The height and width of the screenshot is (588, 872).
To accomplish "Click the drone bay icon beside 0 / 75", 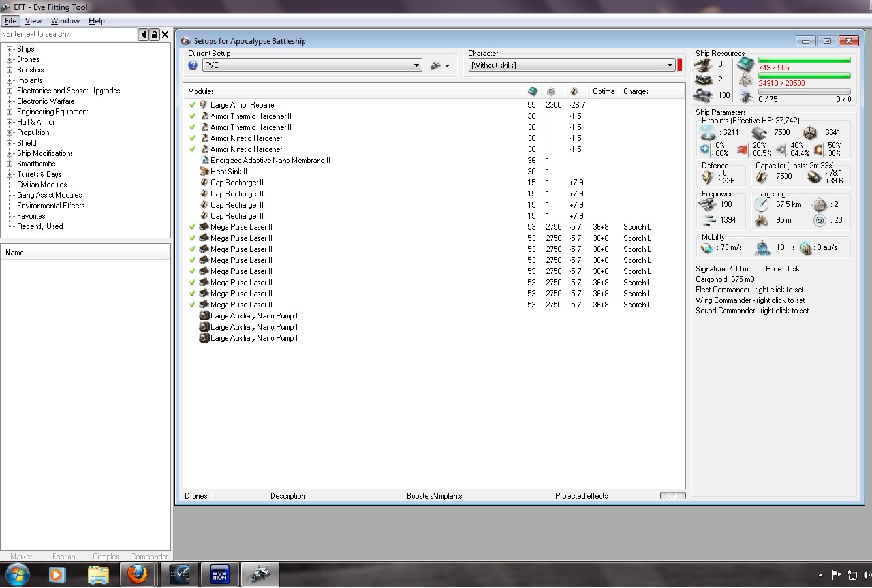I will coord(745,96).
